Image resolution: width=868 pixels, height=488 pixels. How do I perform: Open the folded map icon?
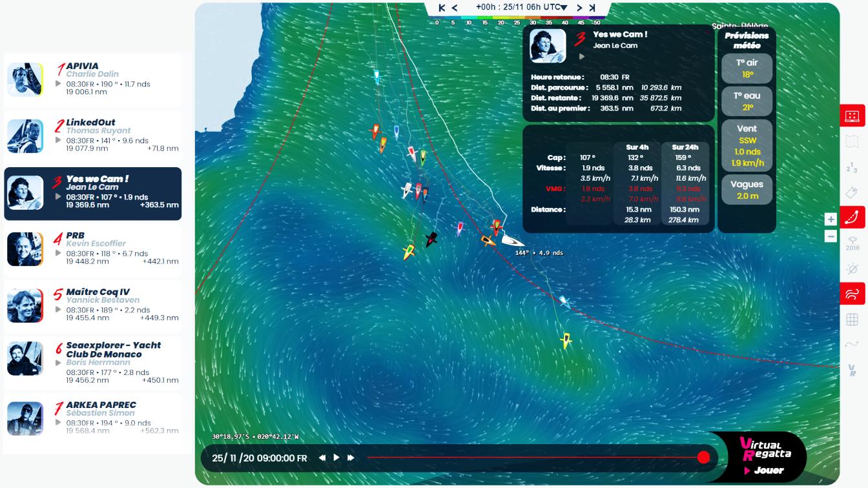[852, 141]
